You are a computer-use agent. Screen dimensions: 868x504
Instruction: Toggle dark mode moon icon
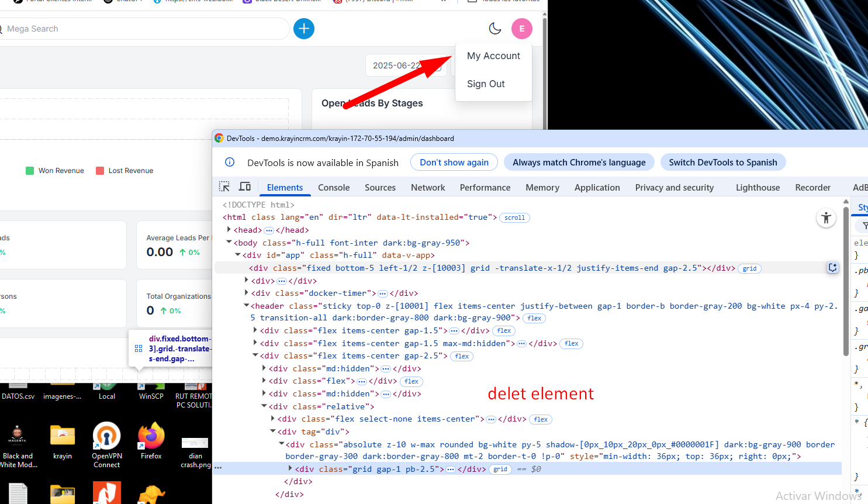[x=495, y=29]
